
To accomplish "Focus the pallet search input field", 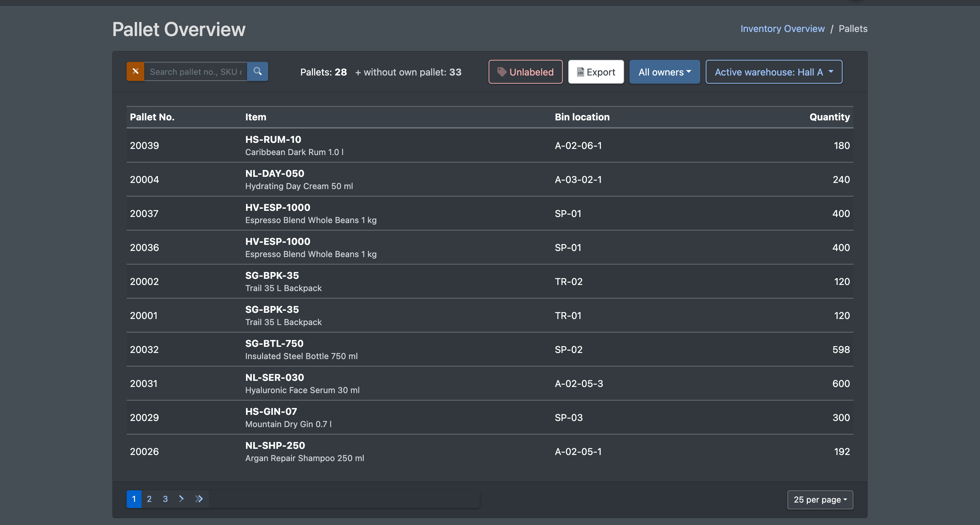I will pyautogui.click(x=196, y=71).
